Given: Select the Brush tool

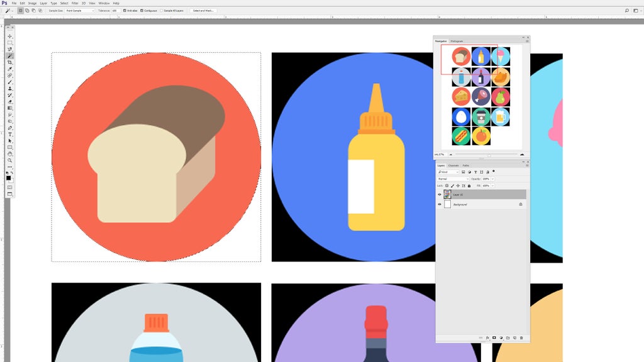Looking at the screenshot, I should (10, 82).
